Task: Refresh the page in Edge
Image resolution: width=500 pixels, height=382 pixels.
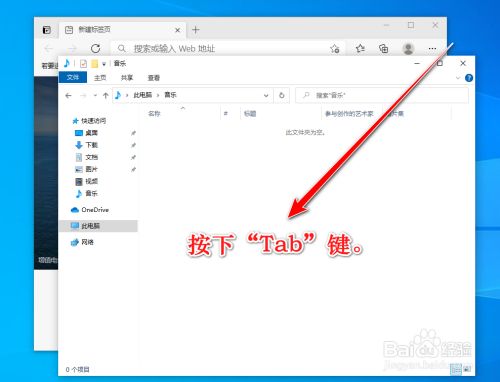Action: point(96,49)
